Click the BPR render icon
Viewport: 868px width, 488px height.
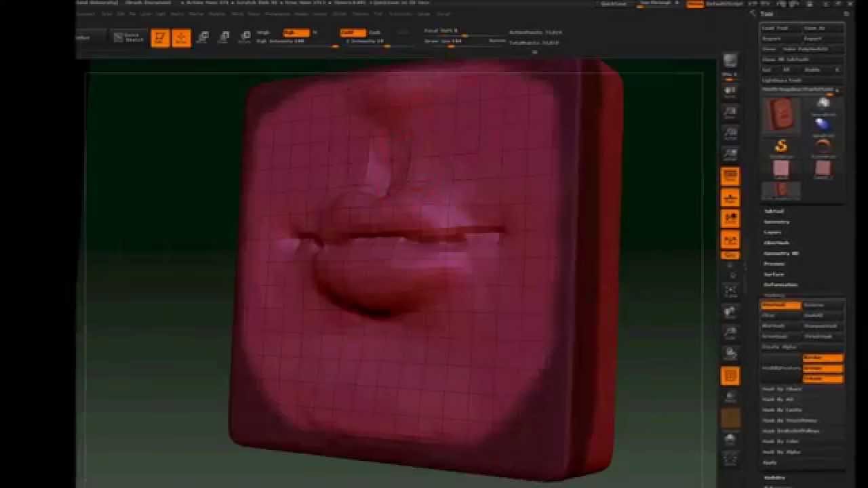pos(730,60)
